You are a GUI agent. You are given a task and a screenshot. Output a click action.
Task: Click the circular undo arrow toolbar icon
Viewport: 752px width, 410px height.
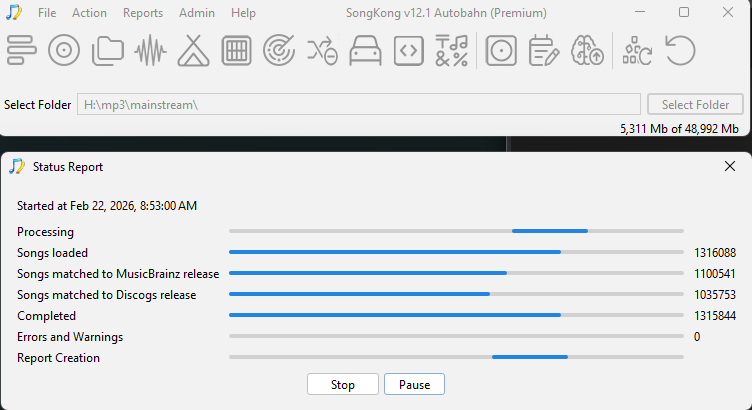point(680,50)
